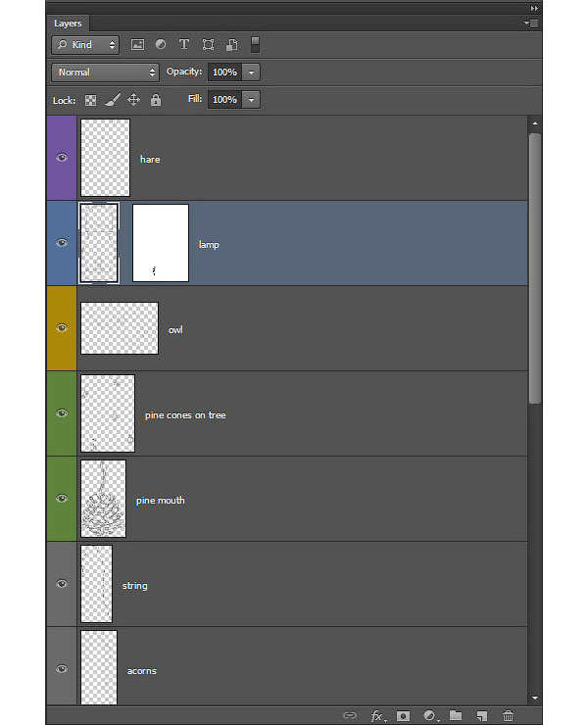This screenshot has height=725, width=588.
Task: Turn layer filtering on or off switch
Action: (x=255, y=45)
